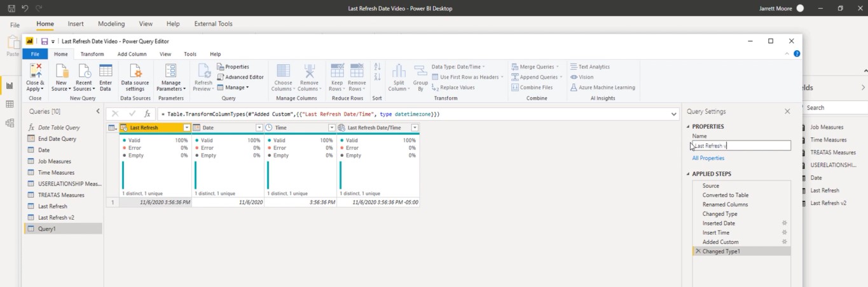
Task: Open query Properties from ribbon
Action: 233,67
